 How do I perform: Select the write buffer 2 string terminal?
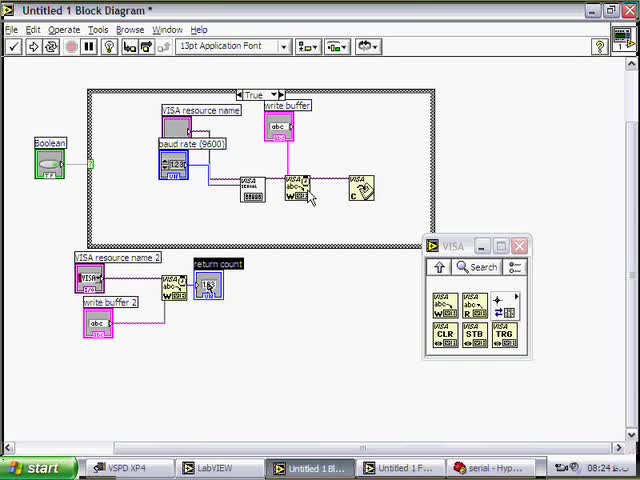click(98, 323)
